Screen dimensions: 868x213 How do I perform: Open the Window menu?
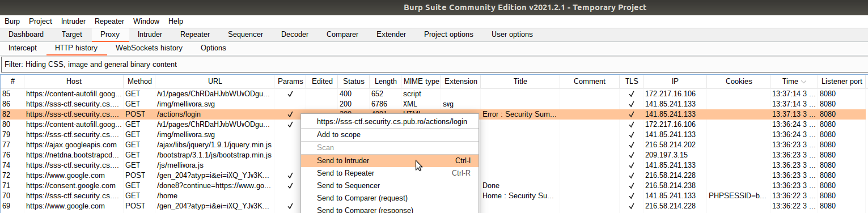coord(146,21)
